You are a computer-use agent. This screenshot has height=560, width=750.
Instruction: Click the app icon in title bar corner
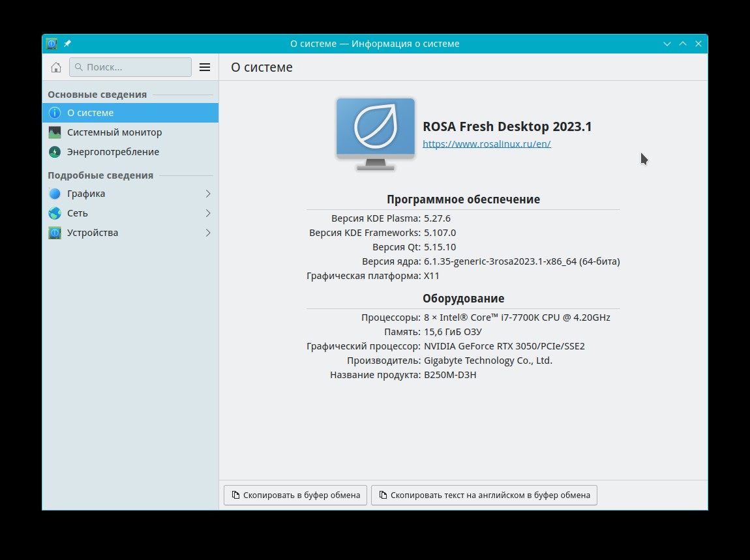click(x=52, y=44)
